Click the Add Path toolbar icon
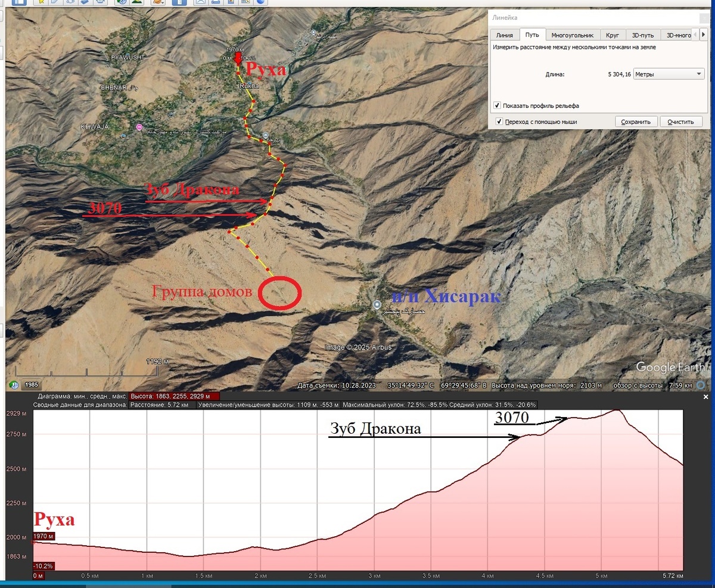This screenshot has height=588, width=715. (70, 2)
